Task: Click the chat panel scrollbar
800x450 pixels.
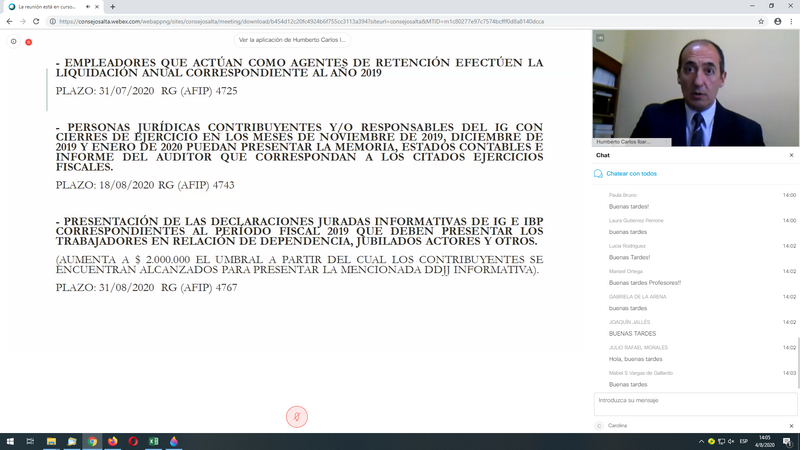Action: tap(798, 362)
